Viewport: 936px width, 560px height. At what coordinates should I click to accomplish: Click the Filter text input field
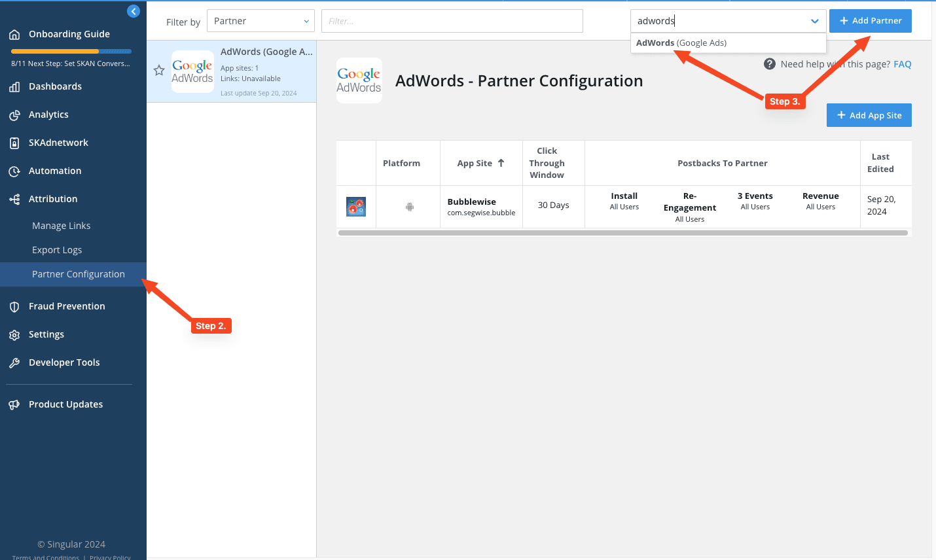coord(452,21)
